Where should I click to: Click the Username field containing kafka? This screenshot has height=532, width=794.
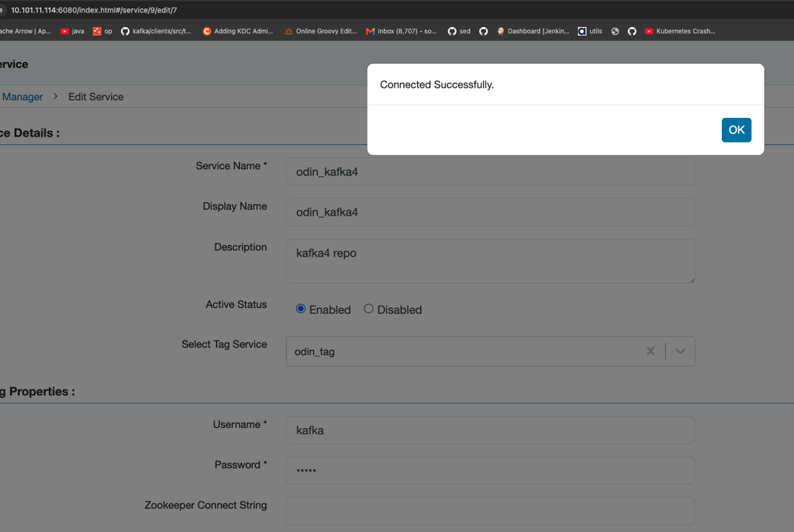tap(490, 430)
